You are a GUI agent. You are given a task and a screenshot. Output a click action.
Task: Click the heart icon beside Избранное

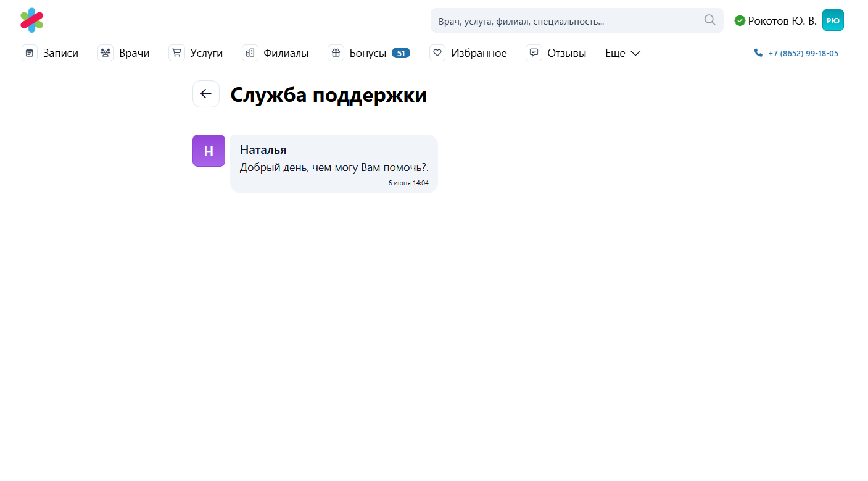[437, 53]
